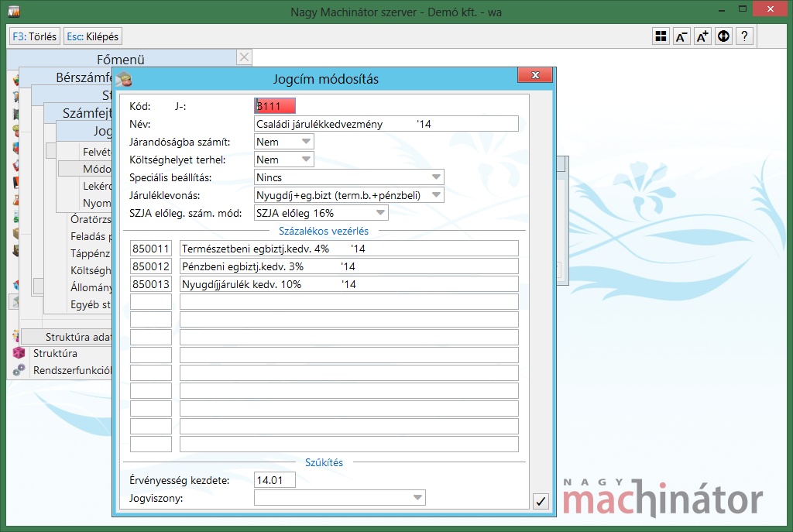Screen dimensions: 793x532
Task: Click the Bérszámfe panel header
Action: 66,77
